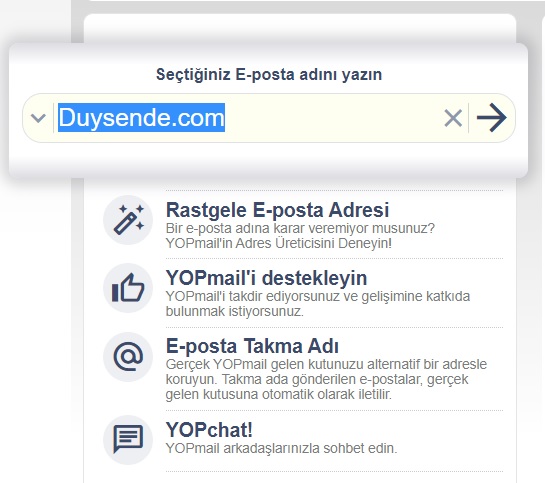545x483 pixels.
Task: Open the E-posta Takma Adı link
Action: point(252,346)
